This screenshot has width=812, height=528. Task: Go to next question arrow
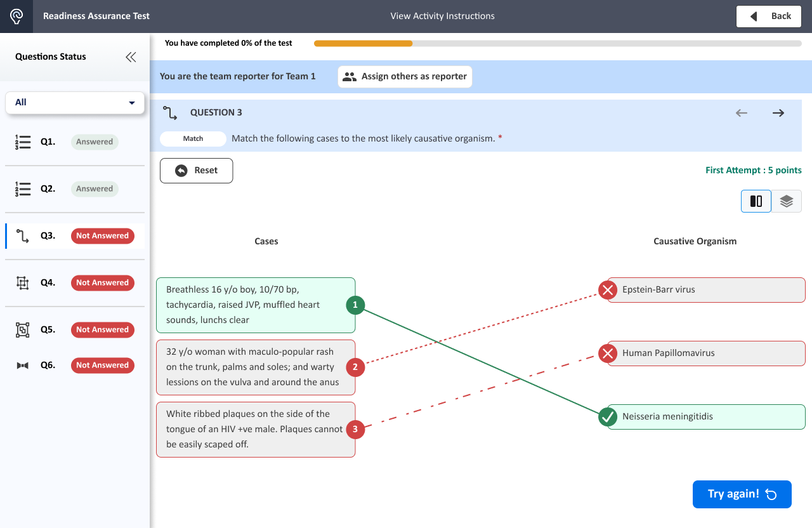pos(778,113)
